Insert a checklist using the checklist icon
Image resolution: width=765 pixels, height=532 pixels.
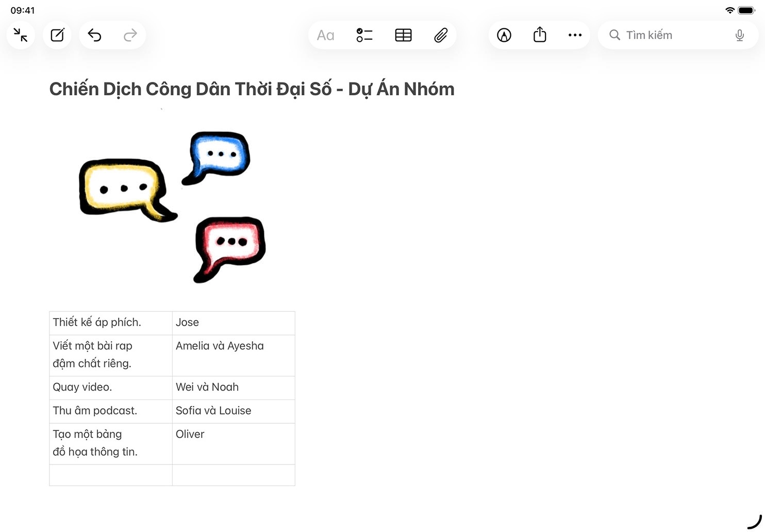click(364, 35)
